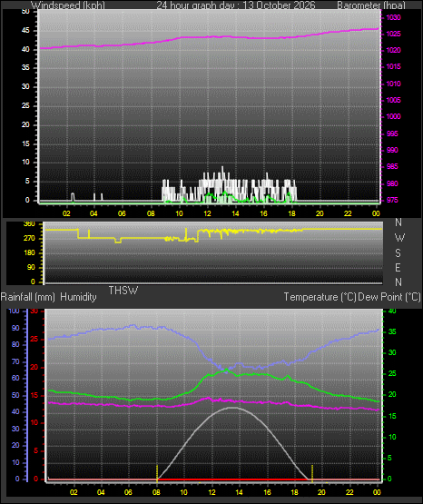Click the 270 wind direction axis value
The height and width of the screenshot is (504, 423).
(x=29, y=239)
